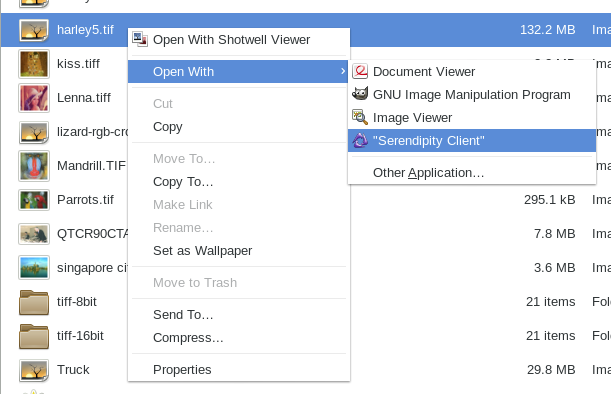
Task: Select the kiss.tiff file name
Action: 78,64
